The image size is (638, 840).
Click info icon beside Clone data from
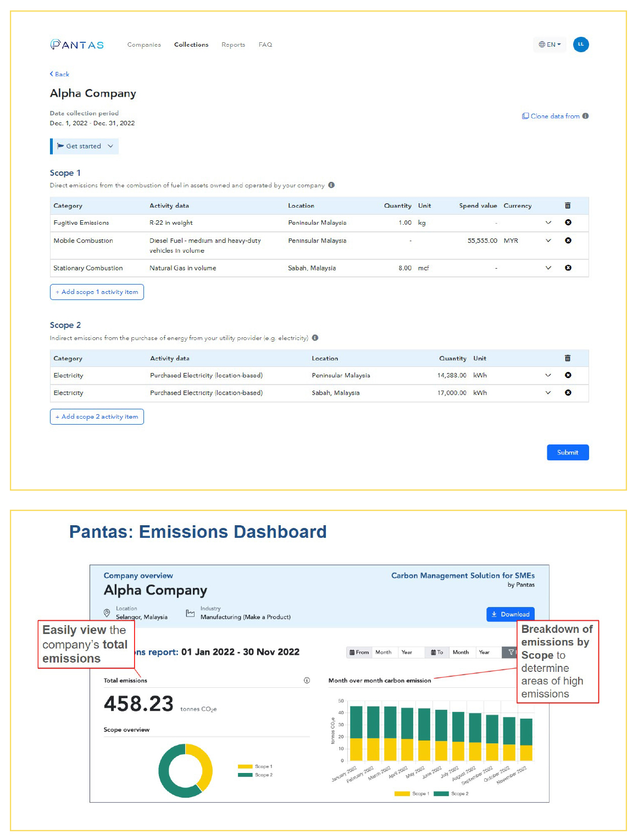tap(586, 116)
